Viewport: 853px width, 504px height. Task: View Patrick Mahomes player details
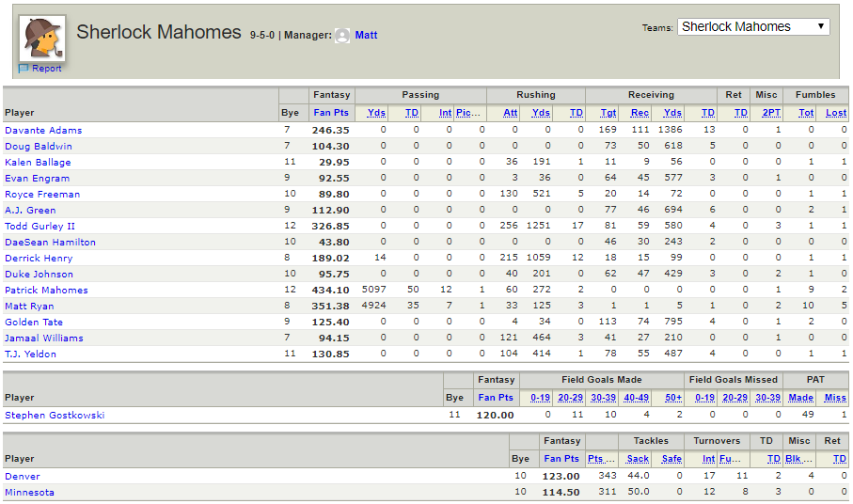(46, 291)
